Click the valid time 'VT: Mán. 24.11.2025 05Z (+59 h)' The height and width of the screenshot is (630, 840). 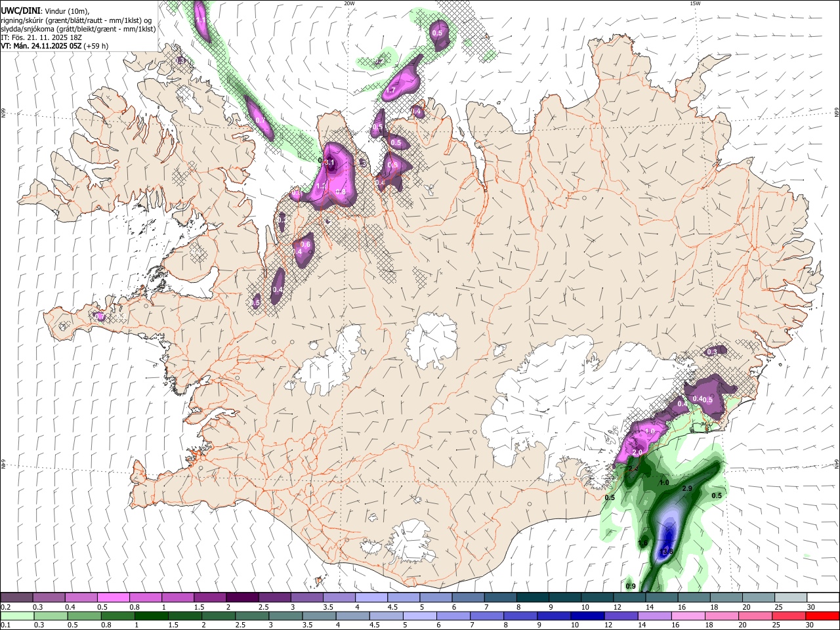coord(54,46)
